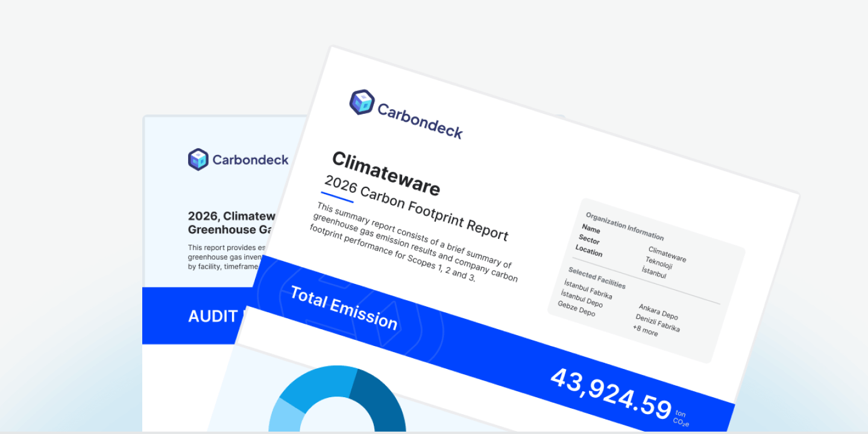Click the Organization Information heading
Screen dimensions: 868x434
point(624,227)
